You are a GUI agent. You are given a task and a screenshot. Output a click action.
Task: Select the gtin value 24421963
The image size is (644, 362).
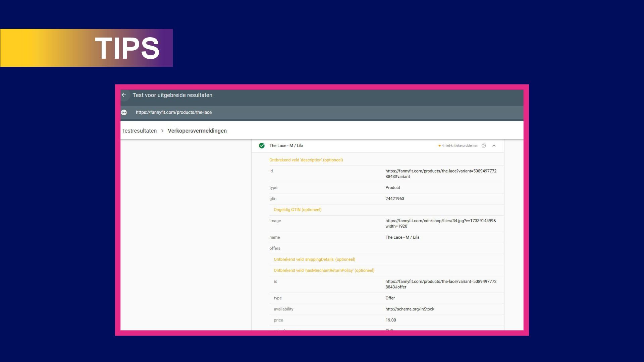394,199
